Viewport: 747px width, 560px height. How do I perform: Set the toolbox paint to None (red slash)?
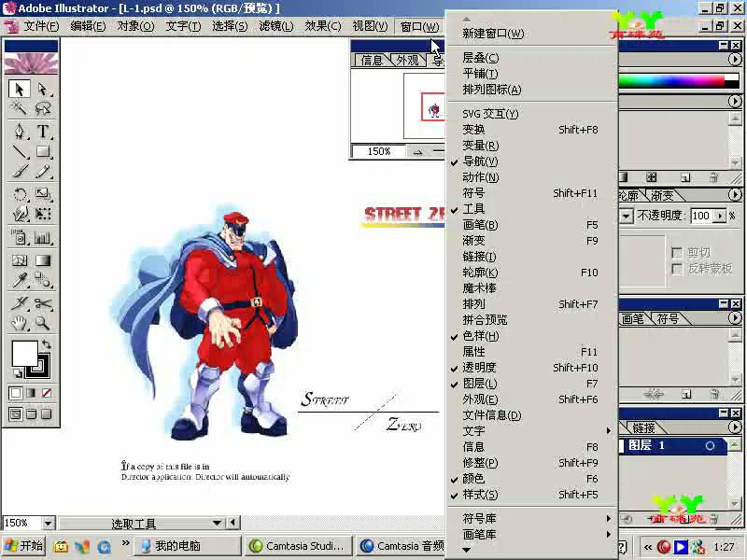47,393
